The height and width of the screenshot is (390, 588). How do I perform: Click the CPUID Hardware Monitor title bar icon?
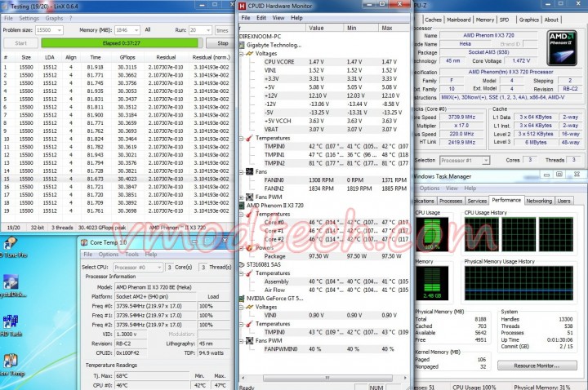(243, 6)
